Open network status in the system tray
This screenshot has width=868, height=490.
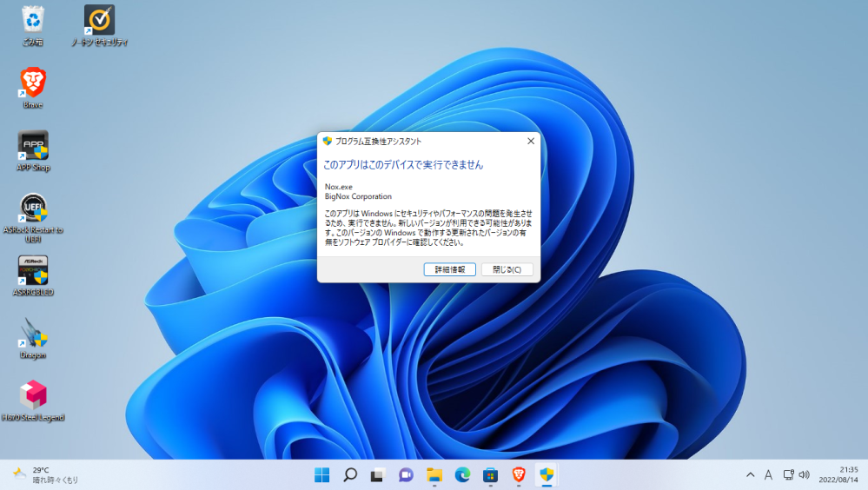[788, 474]
